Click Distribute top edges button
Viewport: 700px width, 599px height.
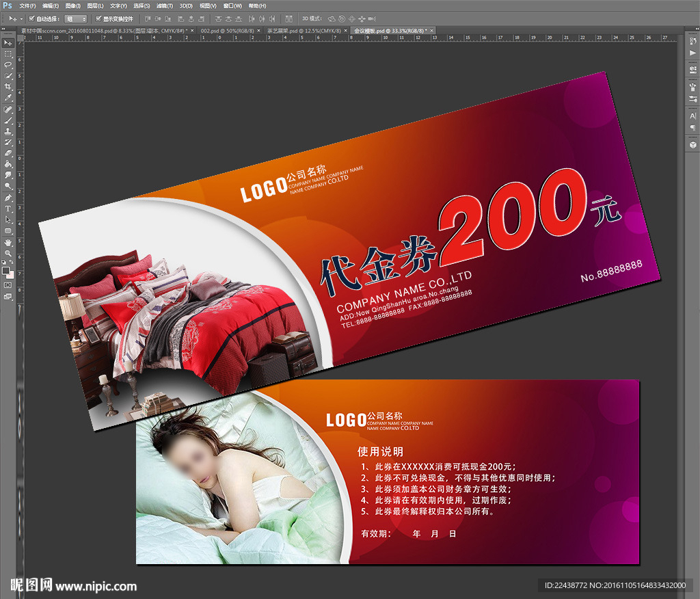[218, 18]
